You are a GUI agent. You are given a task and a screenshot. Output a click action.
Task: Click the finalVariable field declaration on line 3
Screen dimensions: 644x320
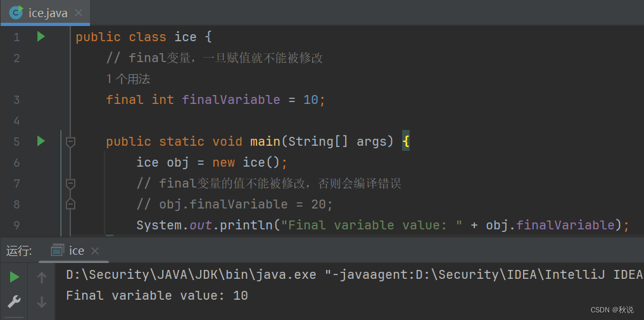point(231,99)
